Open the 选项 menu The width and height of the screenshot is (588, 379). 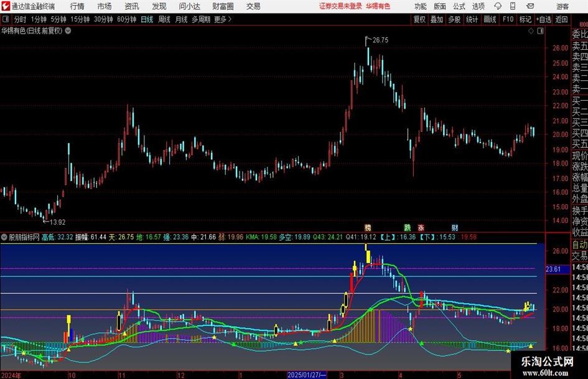pyautogui.click(x=478, y=6)
